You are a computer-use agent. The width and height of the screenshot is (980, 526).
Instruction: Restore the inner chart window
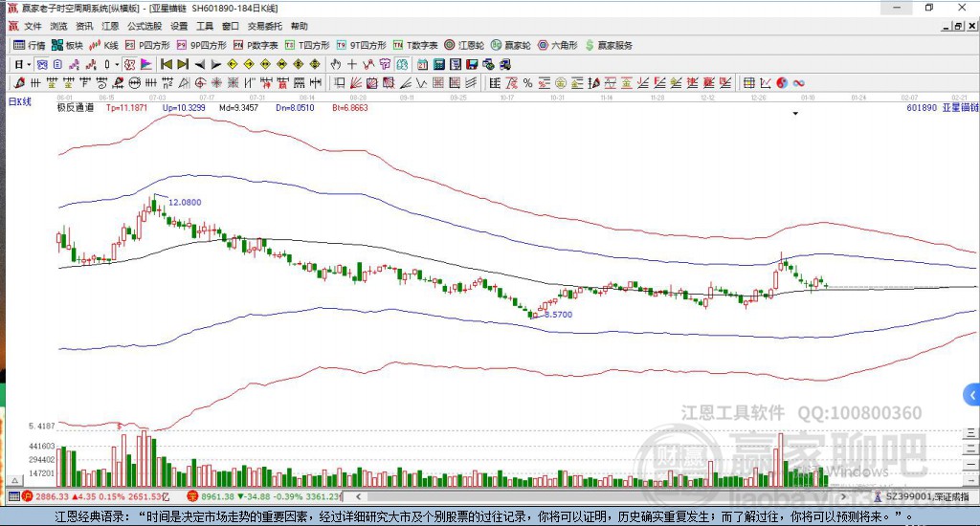tap(959, 26)
